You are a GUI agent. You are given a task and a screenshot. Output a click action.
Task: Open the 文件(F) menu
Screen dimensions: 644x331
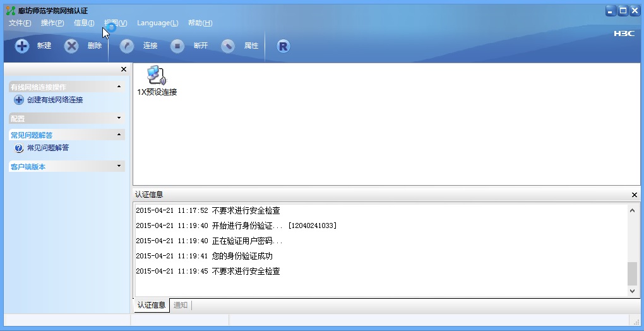[20, 23]
